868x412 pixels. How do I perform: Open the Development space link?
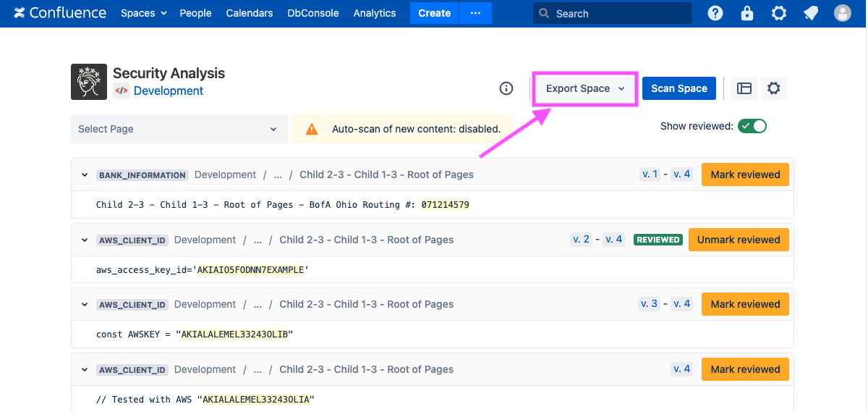click(x=169, y=91)
